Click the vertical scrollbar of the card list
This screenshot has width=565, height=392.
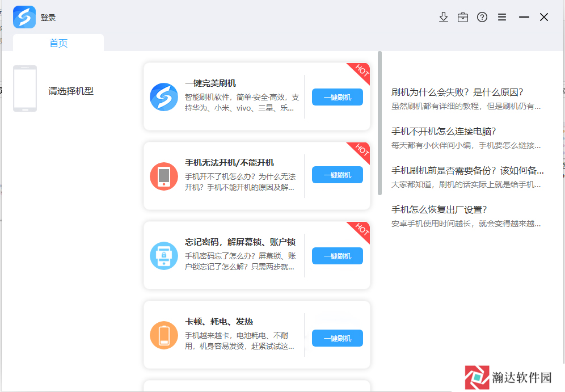tap(380, 123)
